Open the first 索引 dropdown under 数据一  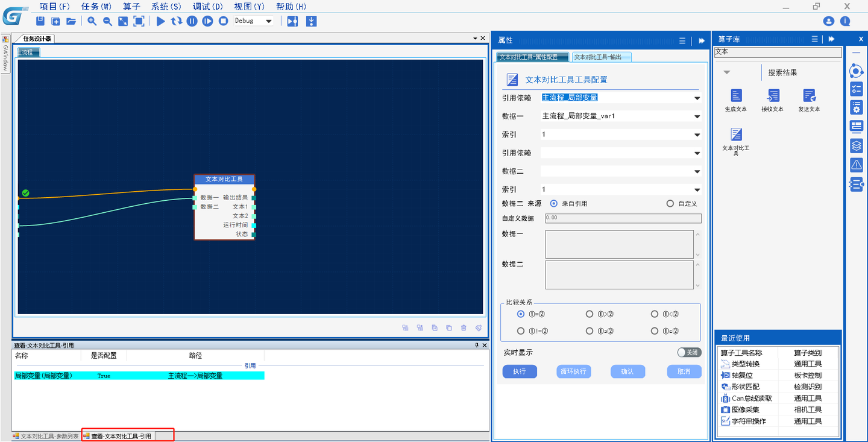coord(621,135)
